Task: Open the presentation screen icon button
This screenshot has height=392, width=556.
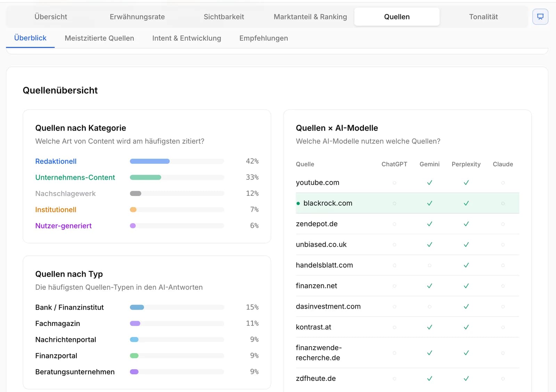Action: [x=540, y=17]
